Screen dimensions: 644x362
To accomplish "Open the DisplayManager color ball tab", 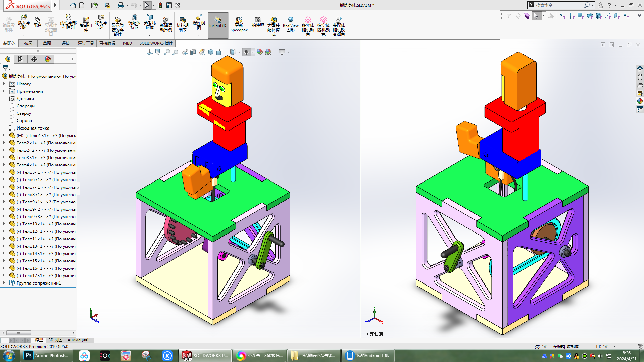I will pyautogui.click(x=48, y=59).
